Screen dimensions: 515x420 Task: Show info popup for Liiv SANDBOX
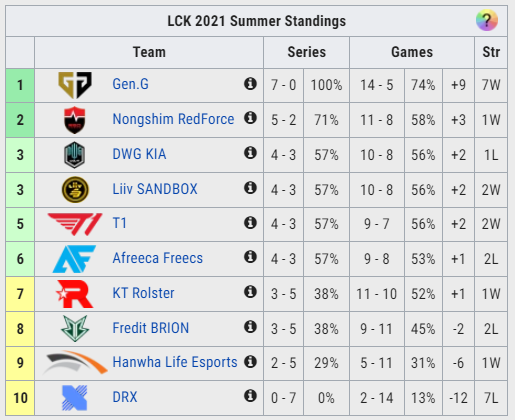(250, 188)
